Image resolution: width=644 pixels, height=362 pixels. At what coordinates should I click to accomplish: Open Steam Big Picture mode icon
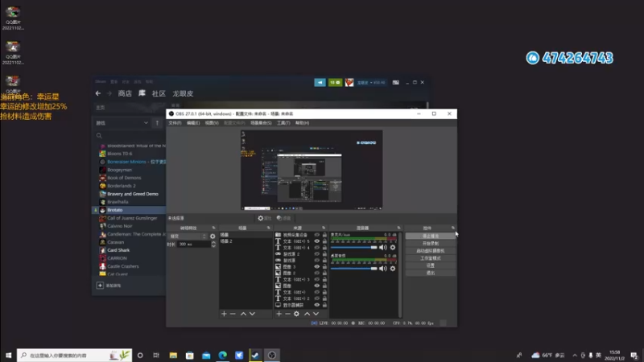pos(395,83)
